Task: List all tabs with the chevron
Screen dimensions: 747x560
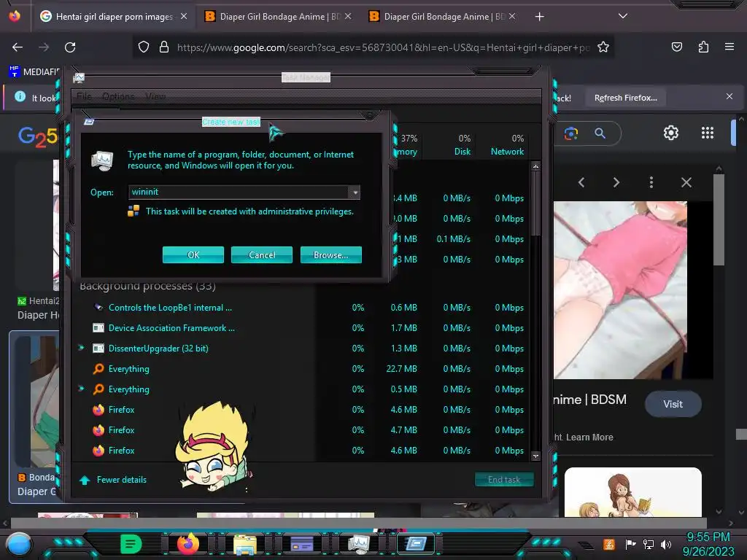Action: coord(623,16)
